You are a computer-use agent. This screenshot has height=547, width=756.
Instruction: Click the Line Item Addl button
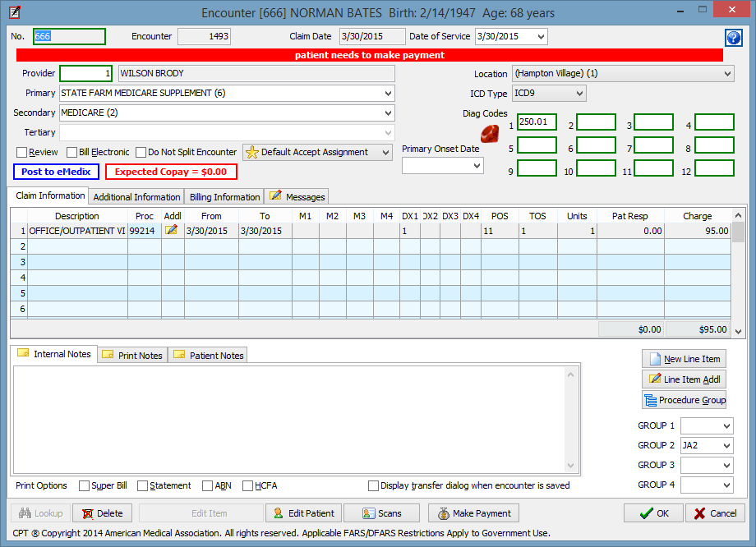(684, 379)
